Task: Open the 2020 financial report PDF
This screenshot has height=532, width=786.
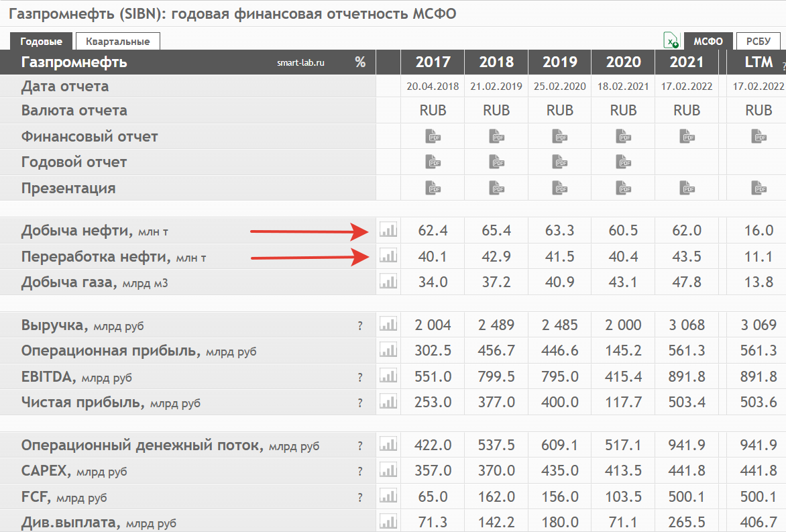Action: (x=623, y=136)
